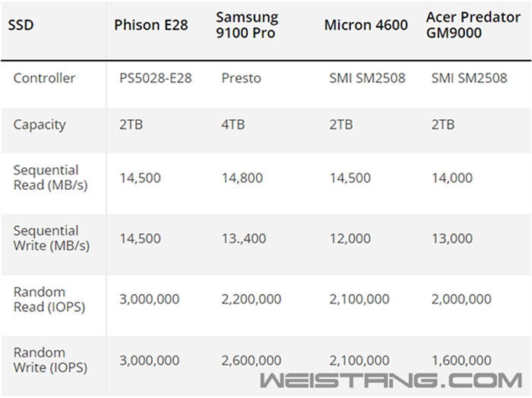Click the PS5028-E28 controller cell
Image resolution: width=532 pixels, height=398 pixels.
point(155,78)
